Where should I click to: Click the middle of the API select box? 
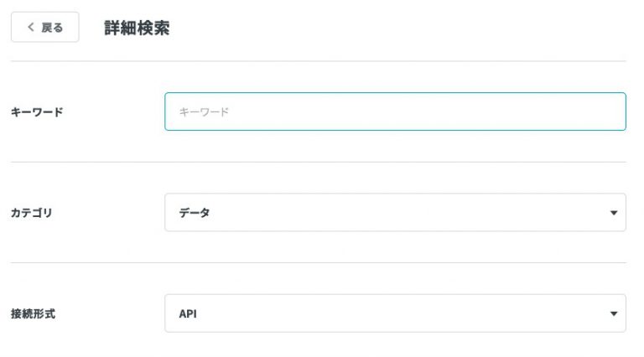(x=395, y=313)
